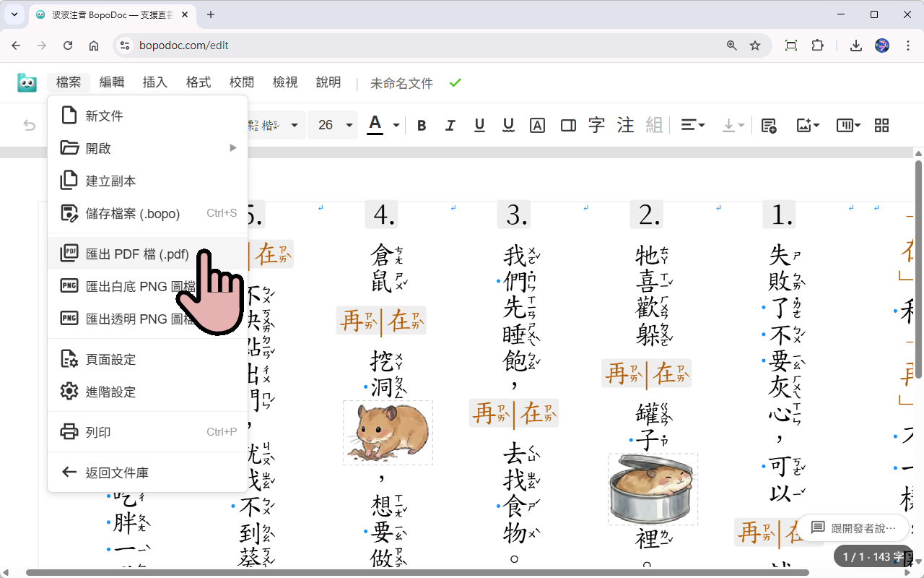The width and height of the screenshot is (924, 578).
Task: Open the page layout grid icon
Action: (x=881, y=125)
